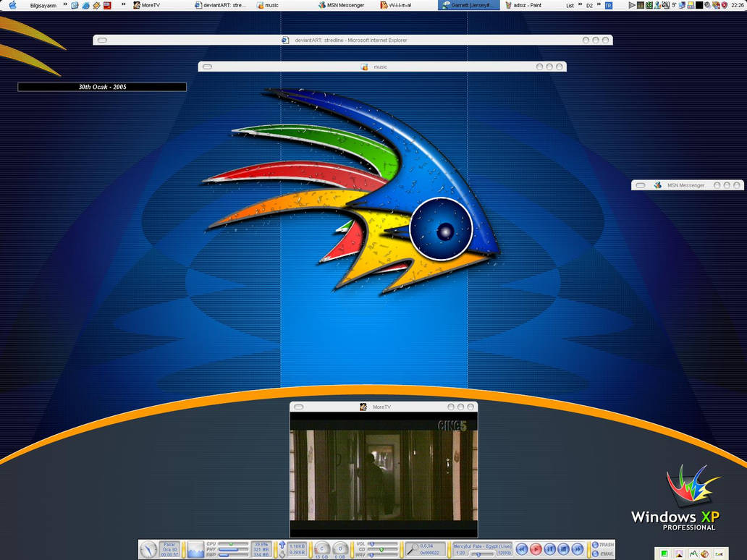Click the 9° temperature tray indicator
Screen dimensions: 747x560
[x=674, y=5]
